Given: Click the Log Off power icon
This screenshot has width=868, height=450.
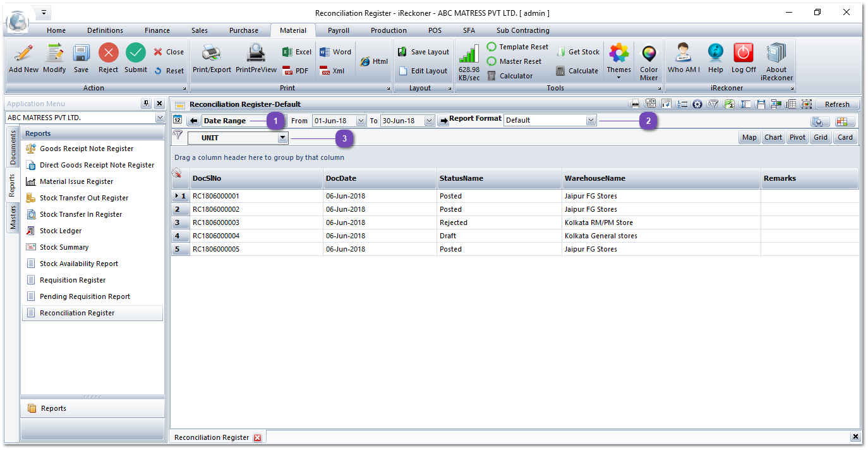Looking at the screenshot, I should point(744,54).
